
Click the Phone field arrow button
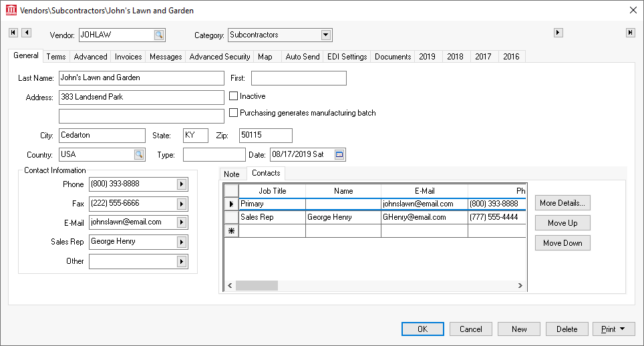pos(181,184)
